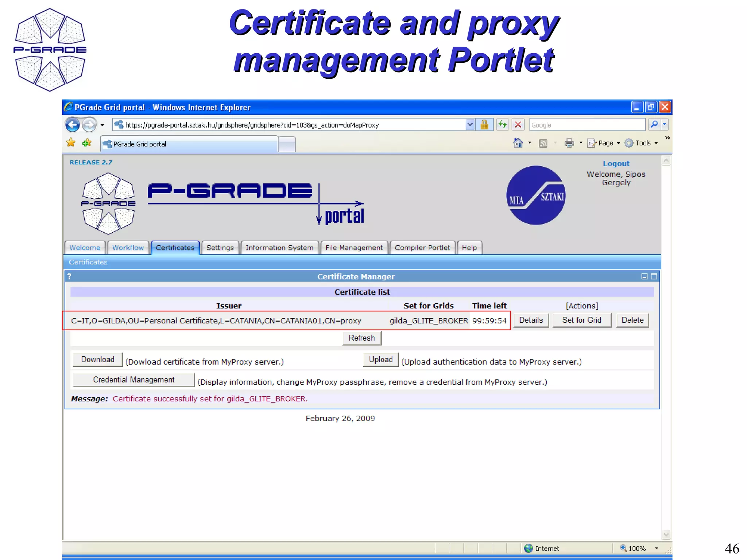Image resolution: width=747 pixels, height=560 pixels.
Task: Open a new blank browser tab
Action: [x=287, y=144]
